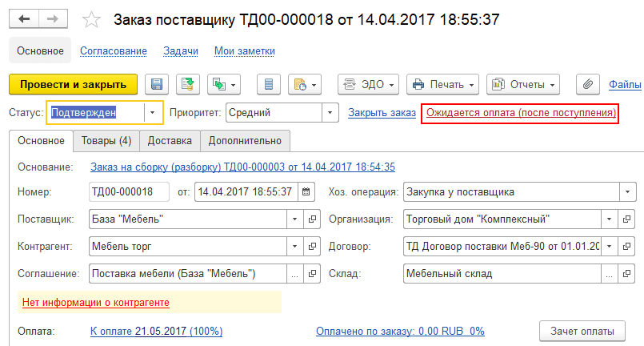Save document with the floppy disk icon

tap(157, 84)
